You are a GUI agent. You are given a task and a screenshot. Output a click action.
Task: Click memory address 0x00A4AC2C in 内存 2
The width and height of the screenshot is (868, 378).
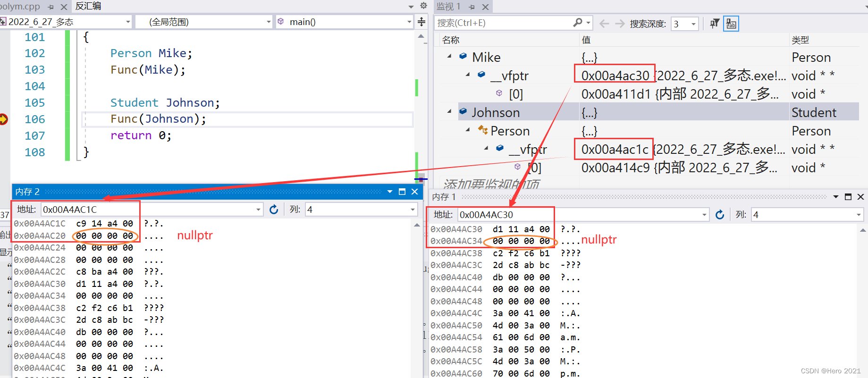coord(40,272)
